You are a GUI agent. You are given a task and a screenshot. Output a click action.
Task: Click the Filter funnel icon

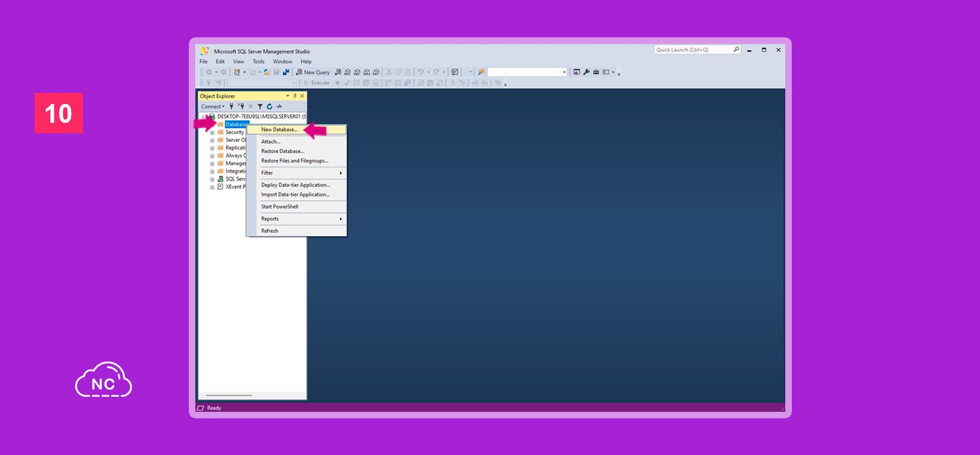coord(260,107)
